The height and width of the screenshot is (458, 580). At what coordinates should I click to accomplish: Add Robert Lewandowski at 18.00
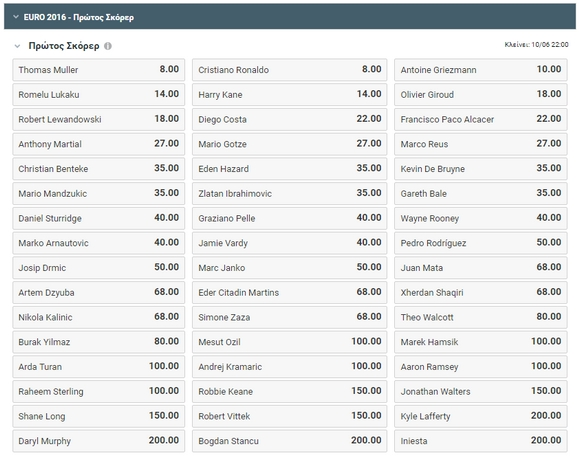[98, 119]
